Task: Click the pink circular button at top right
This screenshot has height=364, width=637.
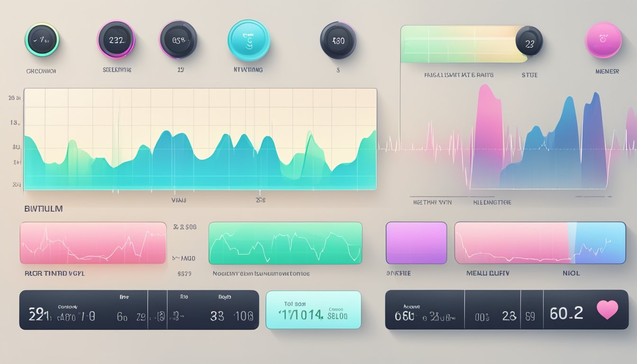Action: 603,40
